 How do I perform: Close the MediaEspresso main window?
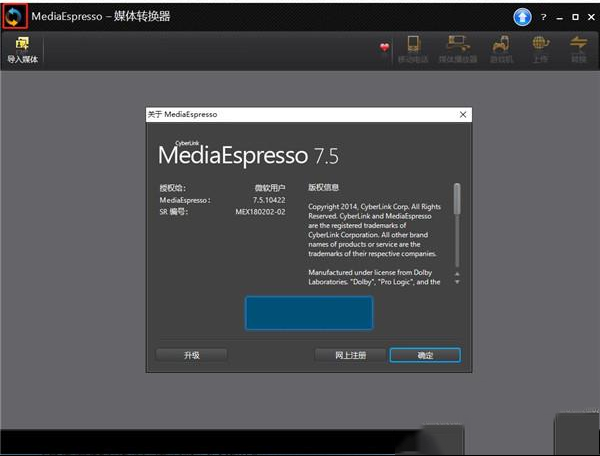click(x=591, y=17)
